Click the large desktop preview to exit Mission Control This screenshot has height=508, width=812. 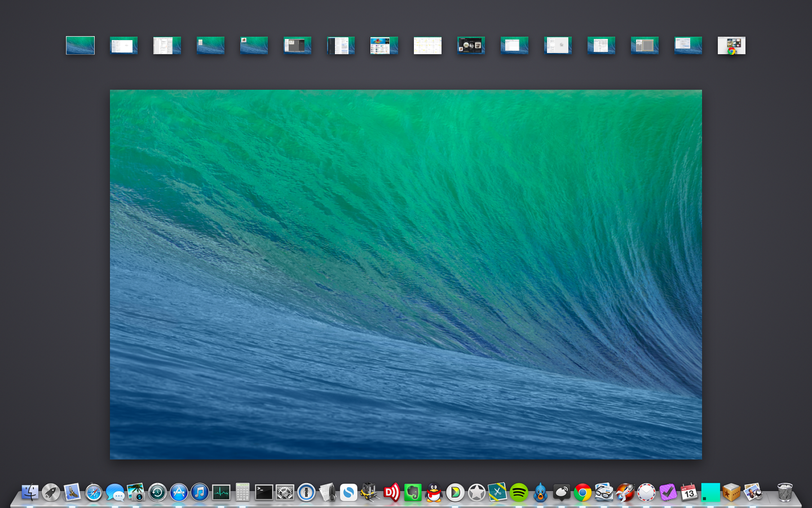(x=406, y=274)
